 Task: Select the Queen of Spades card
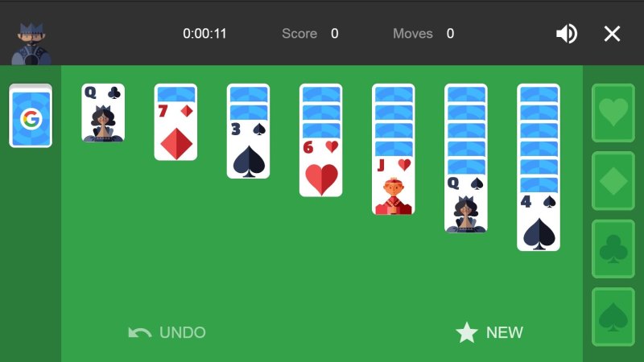click(466, 204)
